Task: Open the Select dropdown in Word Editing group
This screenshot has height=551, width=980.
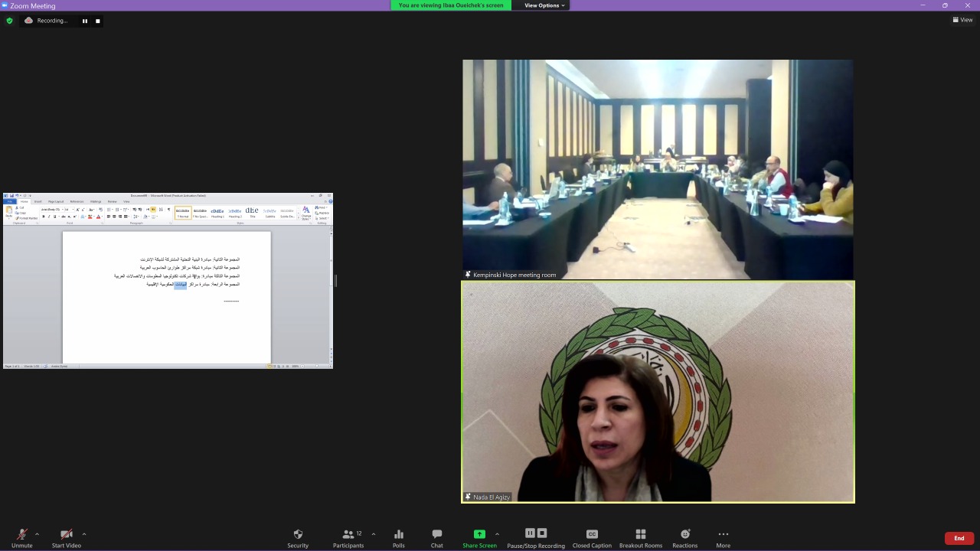Action: 322,218
